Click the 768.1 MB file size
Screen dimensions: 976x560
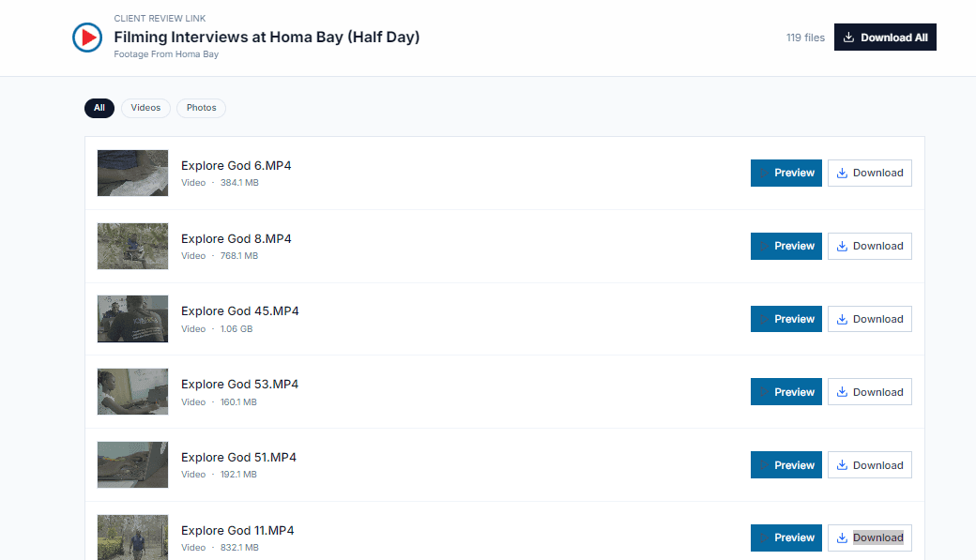239,256
